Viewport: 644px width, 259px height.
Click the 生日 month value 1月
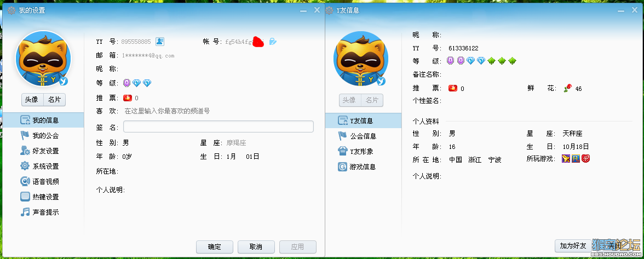(231, 157)
